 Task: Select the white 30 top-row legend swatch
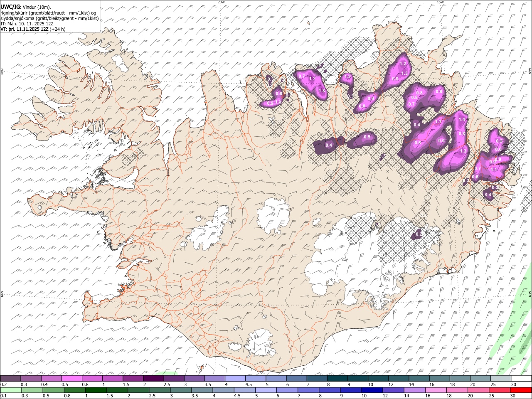click(521, 379)
